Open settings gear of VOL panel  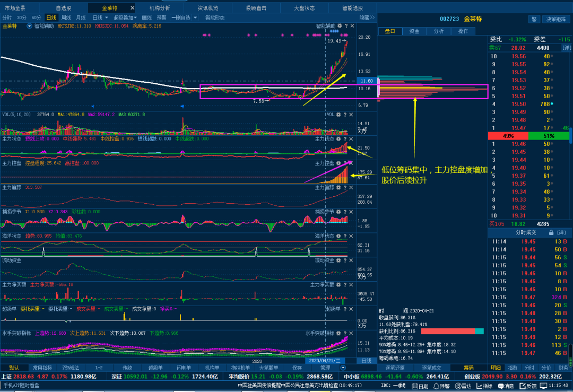(338, 115)
